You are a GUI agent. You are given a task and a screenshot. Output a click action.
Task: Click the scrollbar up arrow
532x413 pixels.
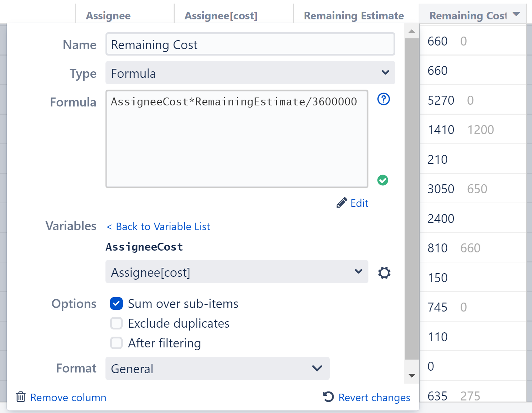pyautogui.click(x=412, y=32)
